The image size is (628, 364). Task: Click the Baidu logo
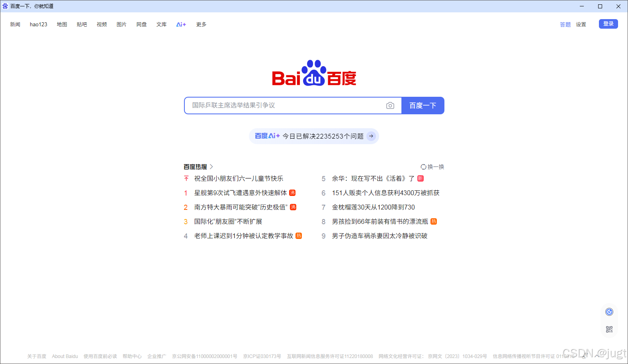[314, 73]
